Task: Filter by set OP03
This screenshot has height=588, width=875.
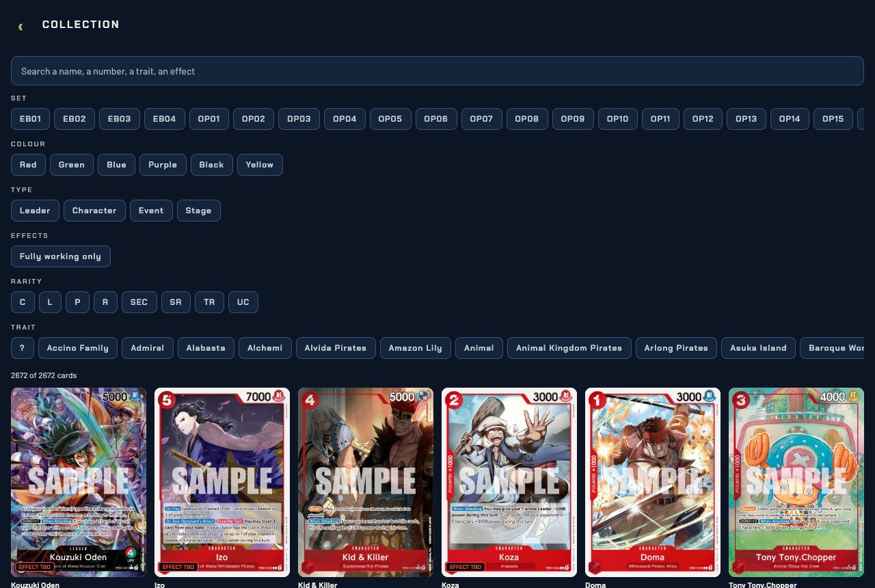Action: tap(299, 119)
